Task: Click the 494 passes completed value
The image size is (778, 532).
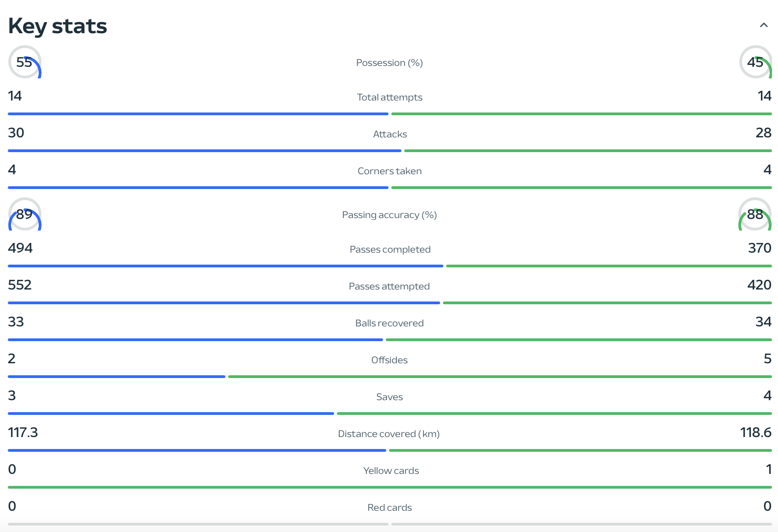Action: (20, 248)
